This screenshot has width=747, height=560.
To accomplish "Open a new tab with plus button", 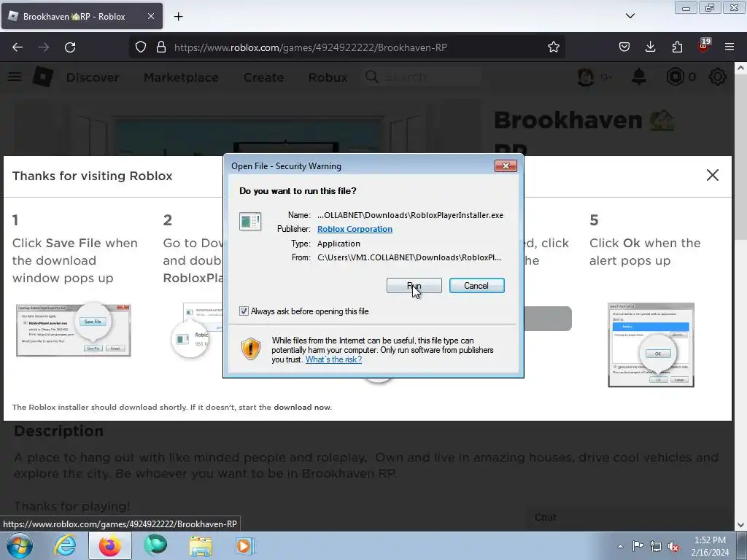I will (x=178, y=17).
